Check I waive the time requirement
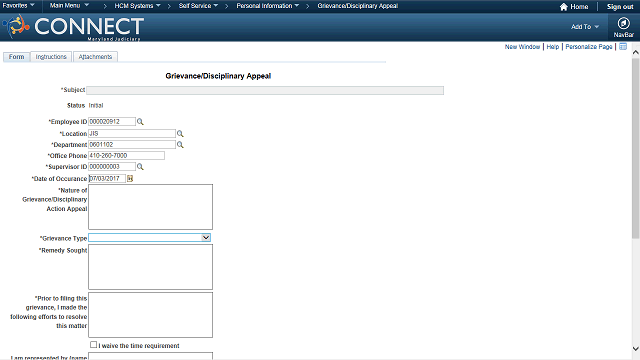Image resolution: width=640 pixels, height=360 pixels. (x=93, y=345)
